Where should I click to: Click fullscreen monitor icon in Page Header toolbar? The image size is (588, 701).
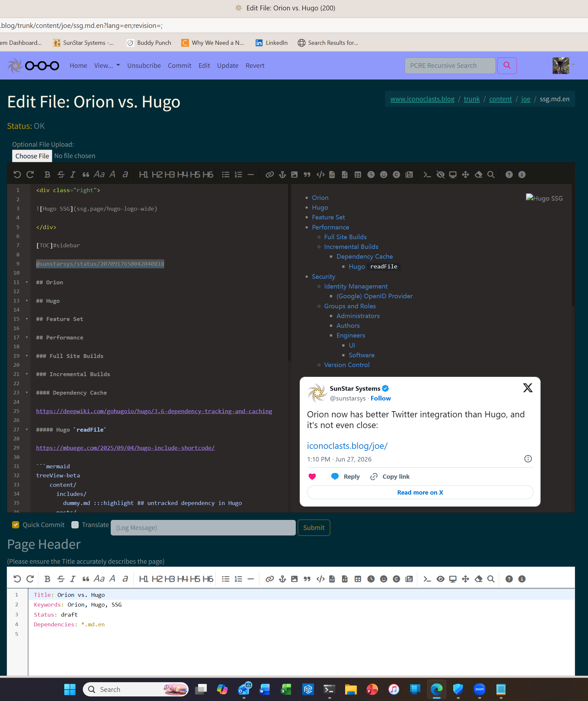click(453, 579)
